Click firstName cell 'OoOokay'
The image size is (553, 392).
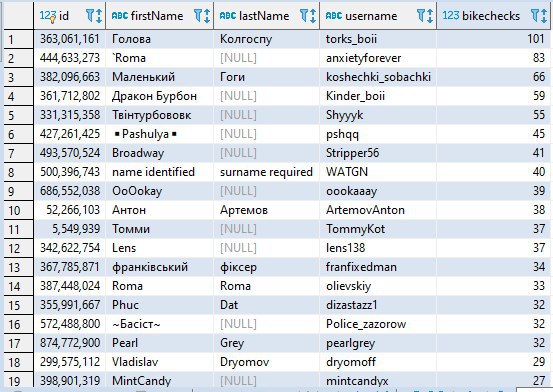[159, 191]
